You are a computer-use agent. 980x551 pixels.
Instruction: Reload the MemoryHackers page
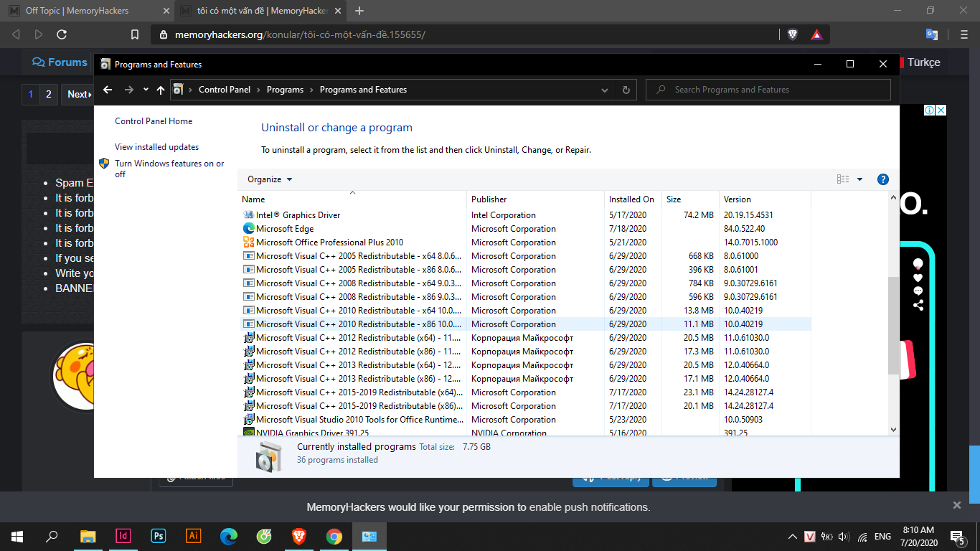pyautogui.click(x=62, y=34)
